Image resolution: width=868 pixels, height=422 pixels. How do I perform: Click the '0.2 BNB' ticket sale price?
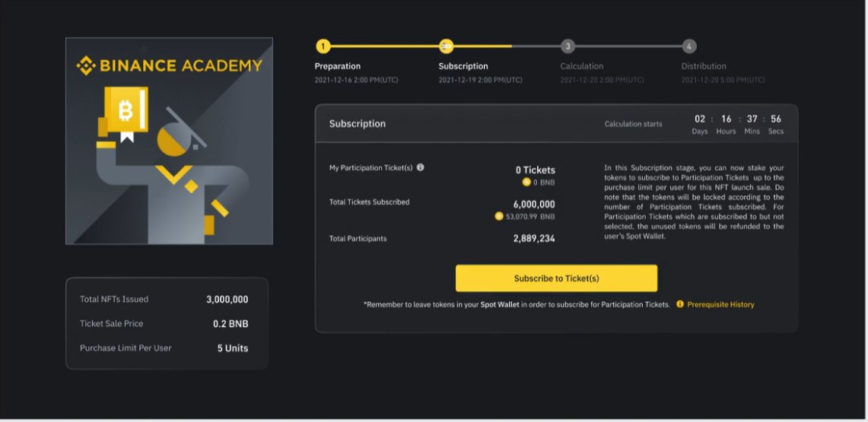231,324
